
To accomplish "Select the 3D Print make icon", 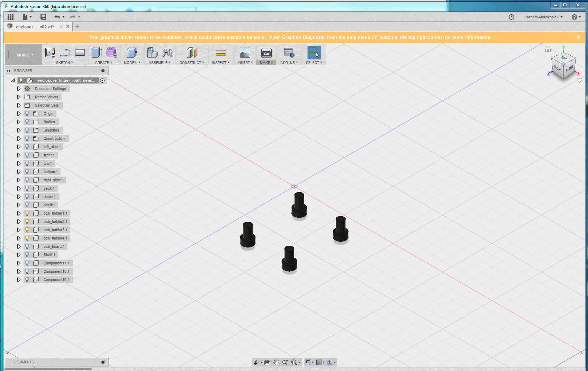I will pos(266,53).
